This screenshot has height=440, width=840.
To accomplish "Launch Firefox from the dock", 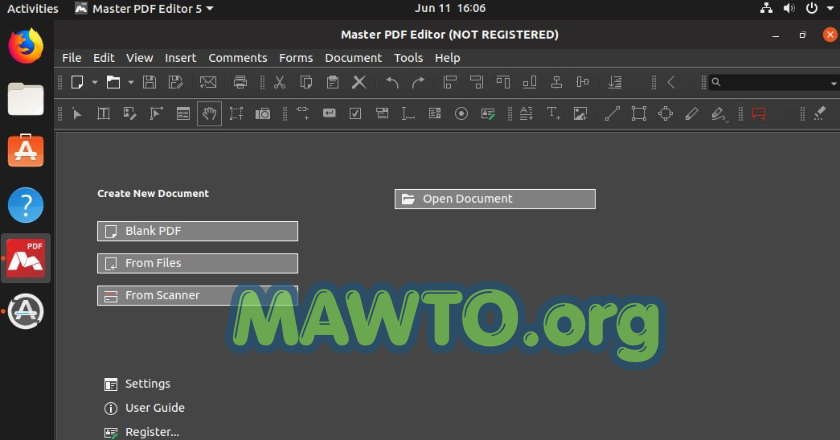I will [26, 46].
